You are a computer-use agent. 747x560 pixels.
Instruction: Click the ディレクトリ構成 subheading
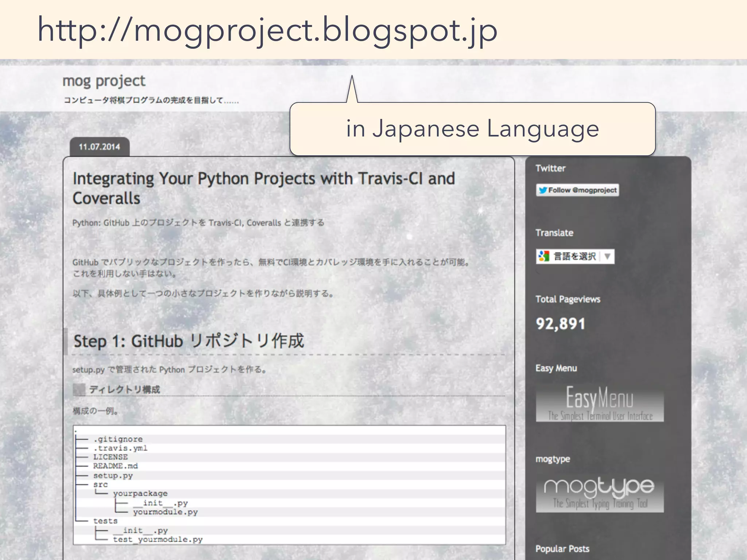point(124,389)
